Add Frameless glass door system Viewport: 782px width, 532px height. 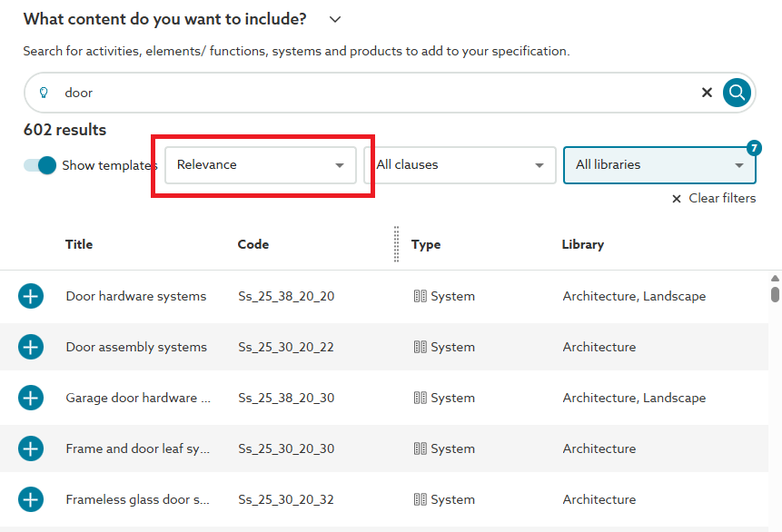(31, 499)
